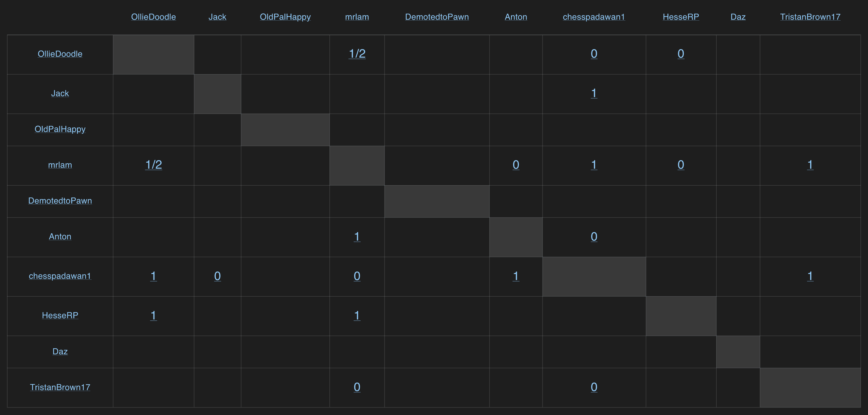Open TristanBrown17 vs mrlam 0 result
This screenshot has width=868, height=415.
click(357, 387)
